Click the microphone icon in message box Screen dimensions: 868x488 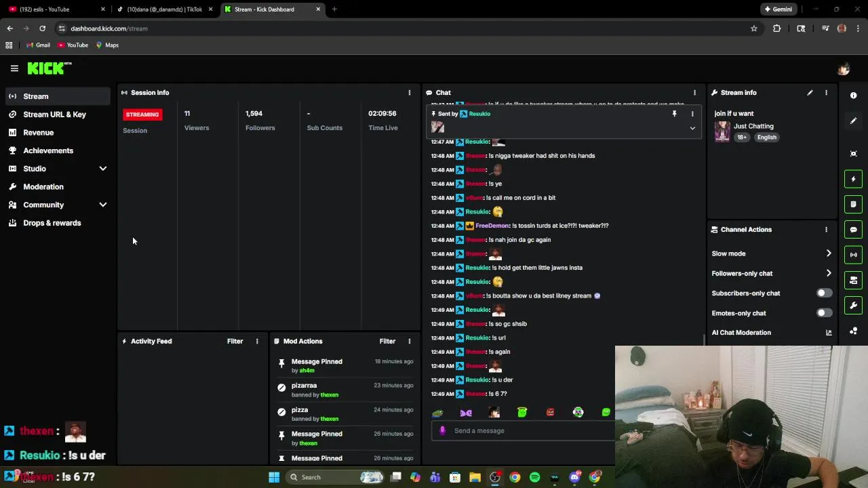pyautogui.click(x=442, y=430)
